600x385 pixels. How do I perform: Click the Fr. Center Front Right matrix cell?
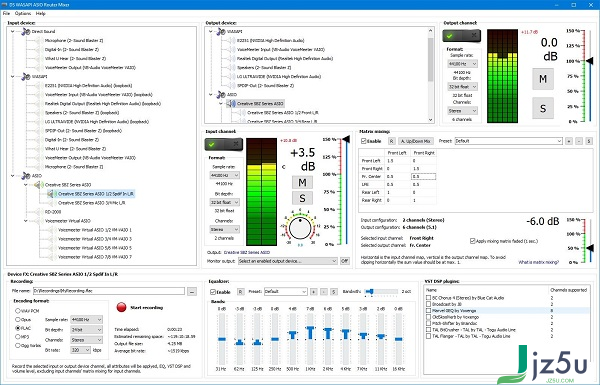point(423,176)
